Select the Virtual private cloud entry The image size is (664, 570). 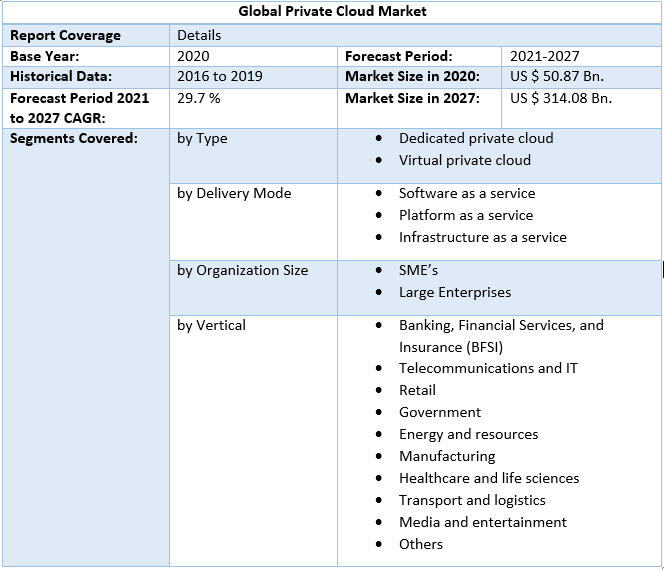464,160
